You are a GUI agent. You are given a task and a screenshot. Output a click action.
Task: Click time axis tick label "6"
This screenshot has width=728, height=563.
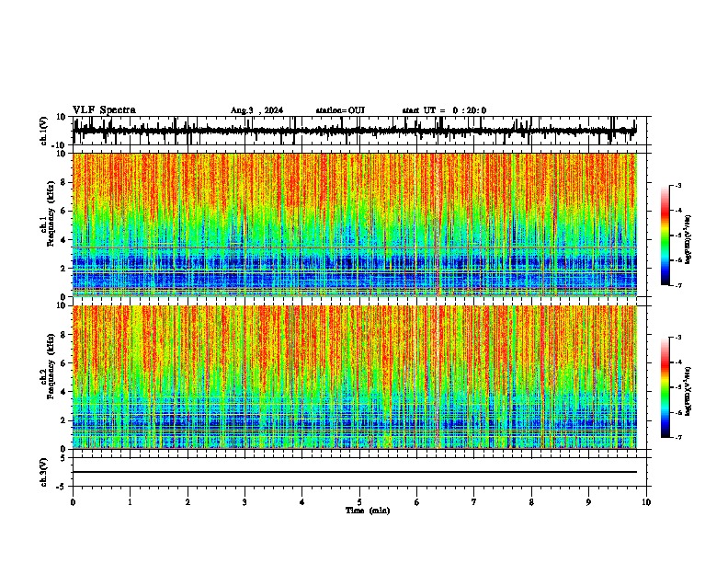click(x=417, y=502)
